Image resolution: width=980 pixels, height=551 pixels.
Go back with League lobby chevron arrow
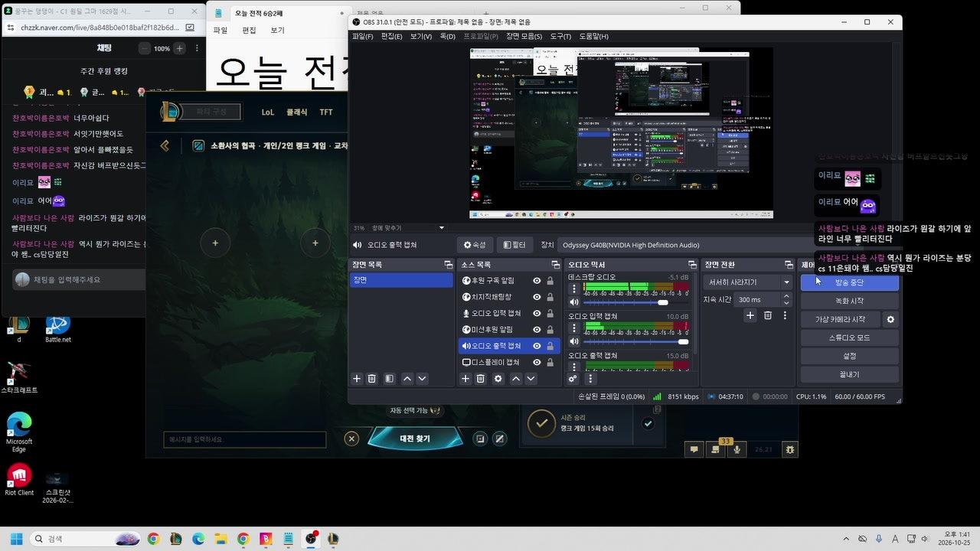[165, 145]
